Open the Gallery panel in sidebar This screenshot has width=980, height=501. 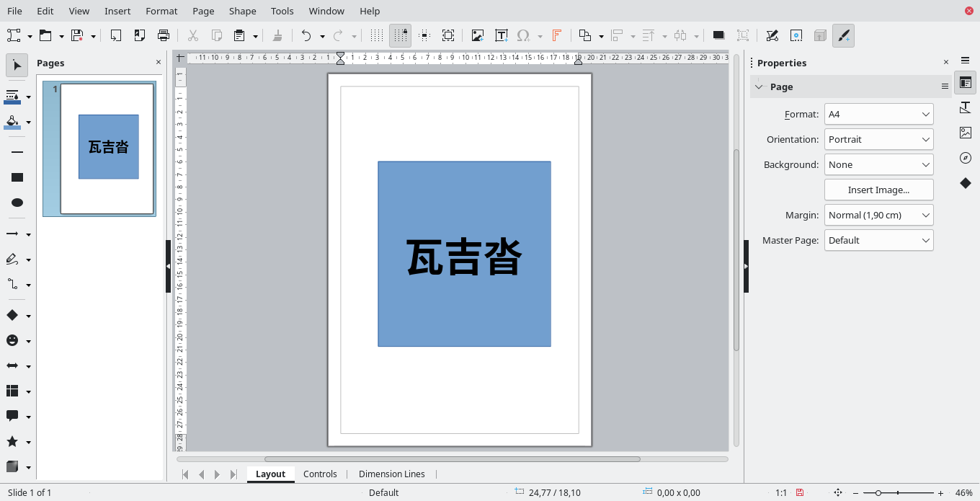coord(965,133)
